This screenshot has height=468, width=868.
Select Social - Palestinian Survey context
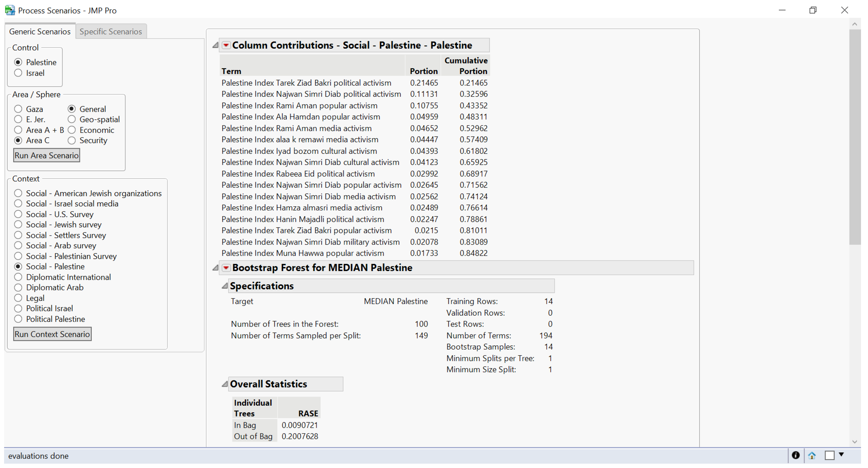click(18, 256)
